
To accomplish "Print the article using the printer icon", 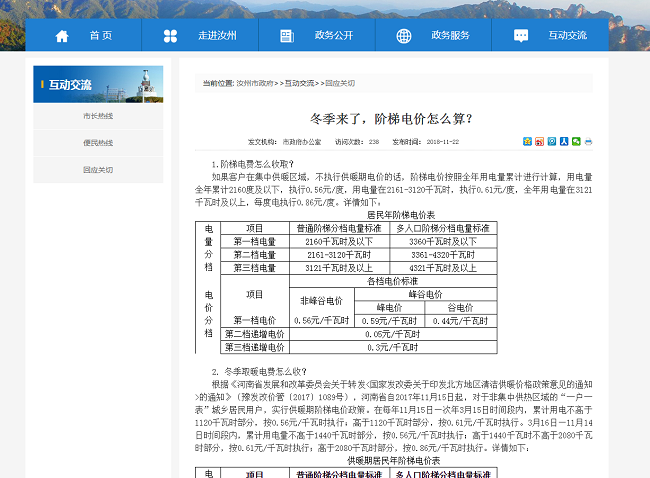I will (588, 142).
